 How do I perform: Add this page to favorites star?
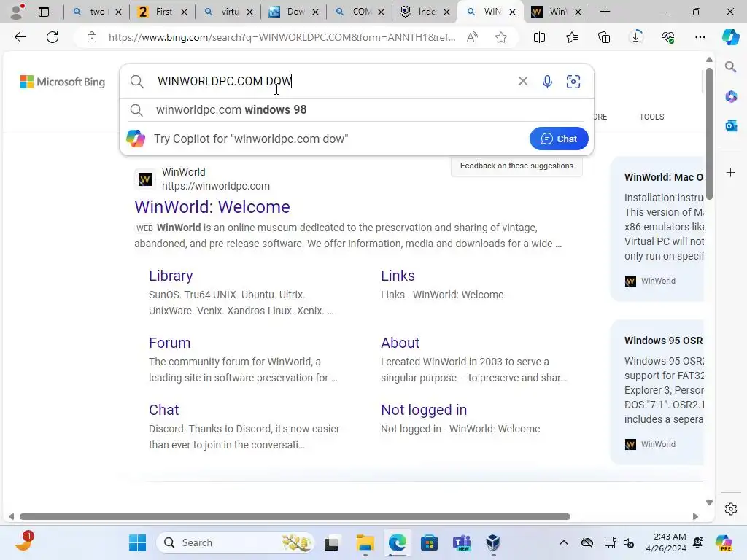(500, 37)
